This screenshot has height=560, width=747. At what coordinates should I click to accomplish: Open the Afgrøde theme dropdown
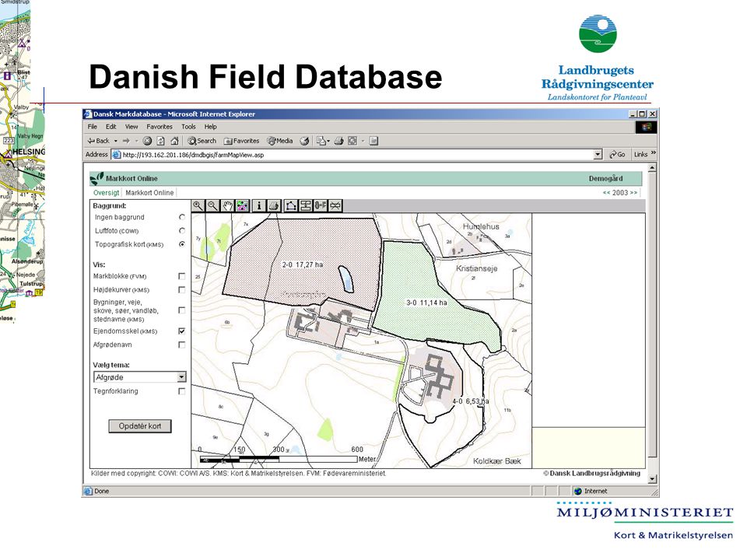point(181,377)
